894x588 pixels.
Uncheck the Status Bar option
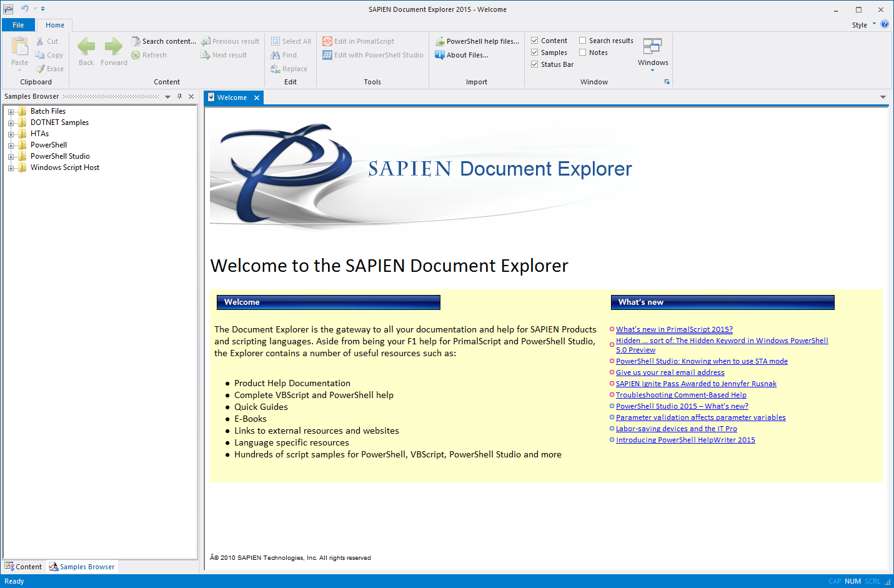pyautogui.click(x=535, y=64)
